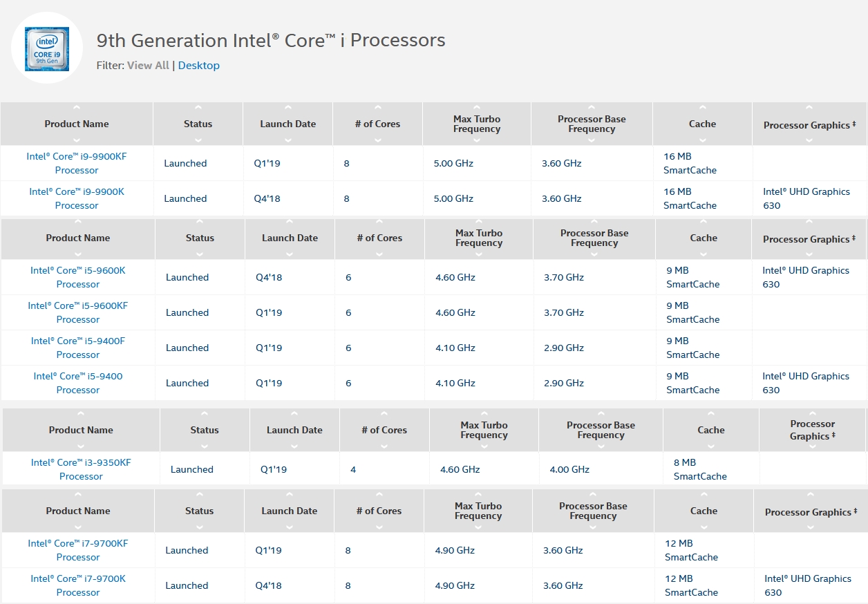The image size is (868, 604).
Task: Click 16 MB SmartCache in i9-9900KF row
Action: [x=690, y=163]
